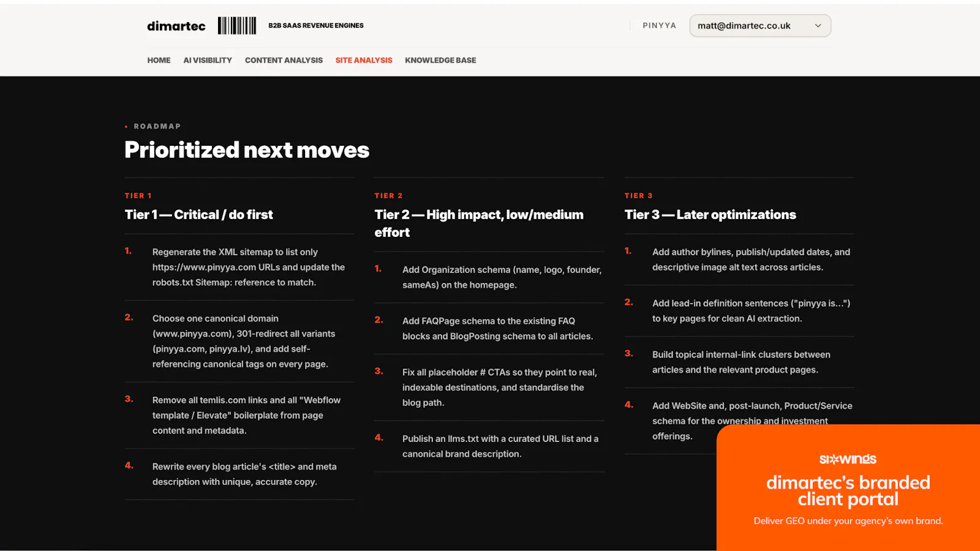
Task: Select the Site Analysis tab
Action: 364,60
